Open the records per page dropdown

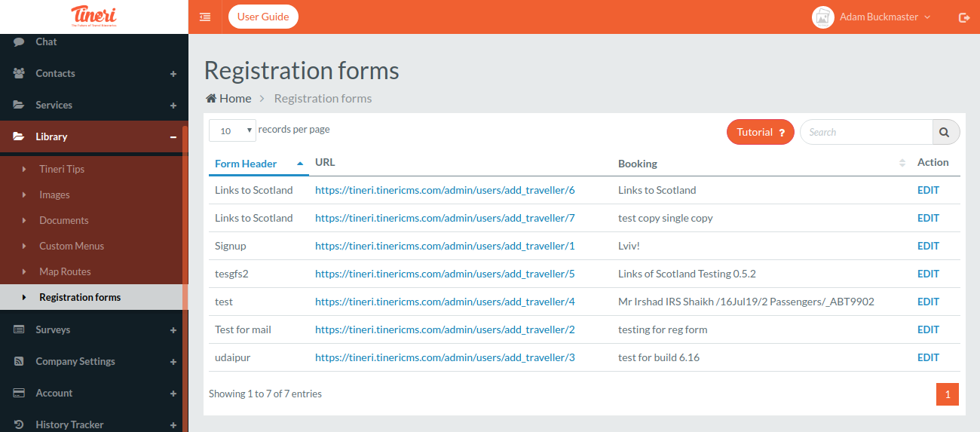232,130
